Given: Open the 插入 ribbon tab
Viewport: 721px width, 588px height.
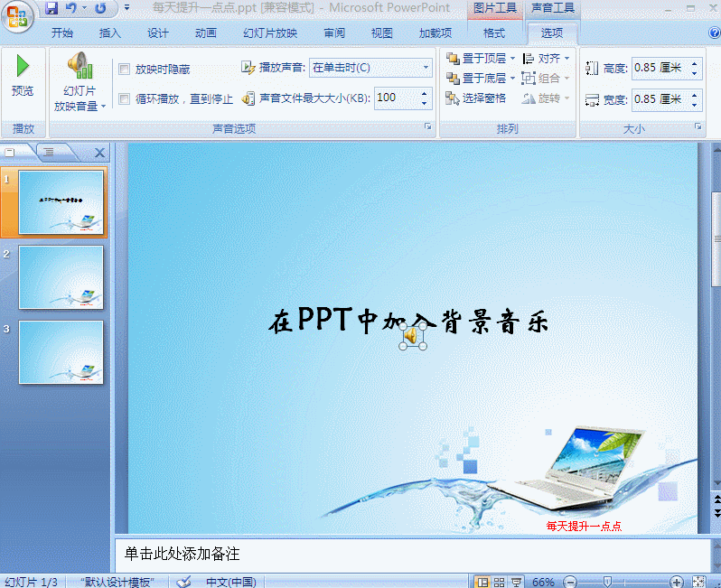Looking at the screenshot, I should tap(110, 33).
